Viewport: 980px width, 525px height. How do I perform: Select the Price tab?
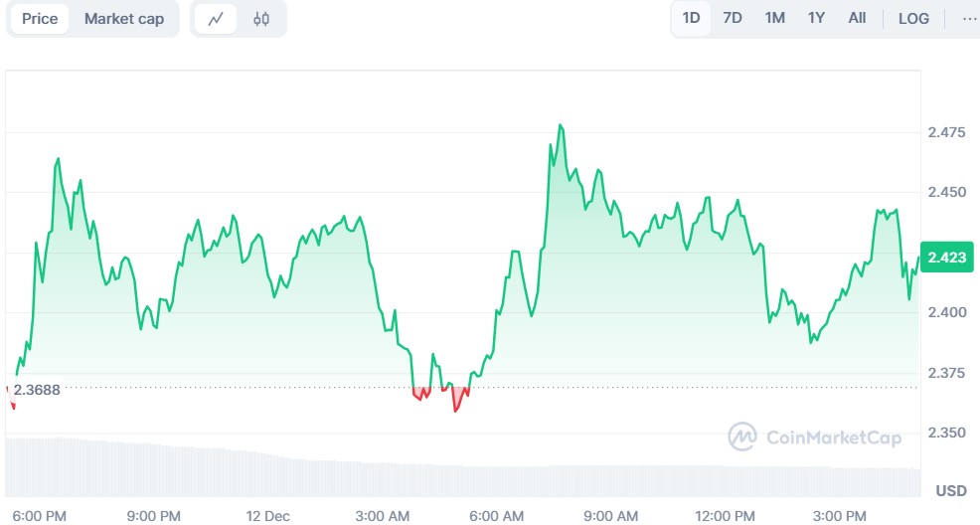(40, 19)
